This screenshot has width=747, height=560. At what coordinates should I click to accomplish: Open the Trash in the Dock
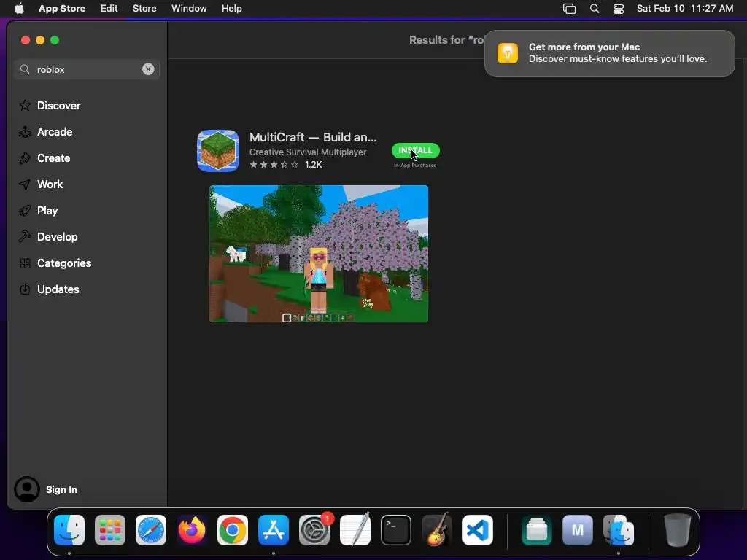pos(678,530)
